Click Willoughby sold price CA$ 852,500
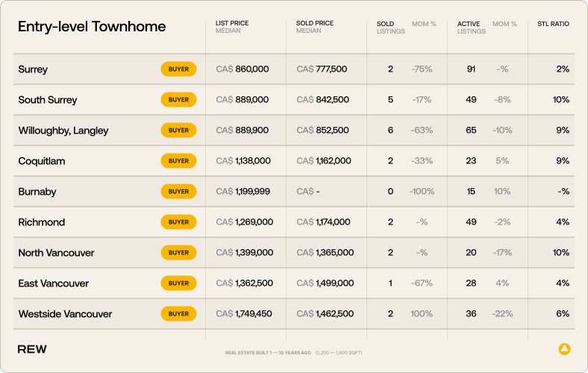This screenshot has width=588, height=373. click(322, 130)
